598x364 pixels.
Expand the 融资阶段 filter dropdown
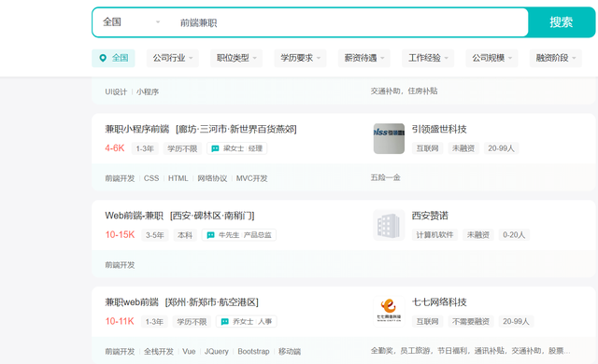(x=556, y=58)
